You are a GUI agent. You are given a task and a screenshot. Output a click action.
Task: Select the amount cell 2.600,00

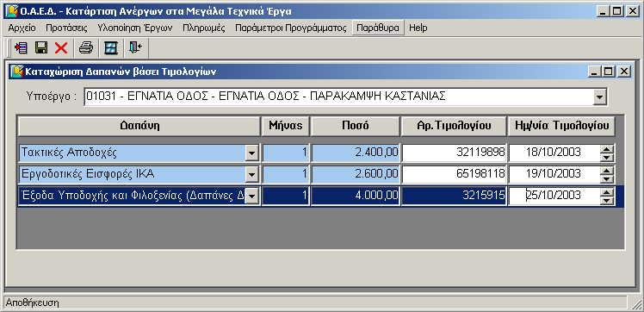click(356, 174)
